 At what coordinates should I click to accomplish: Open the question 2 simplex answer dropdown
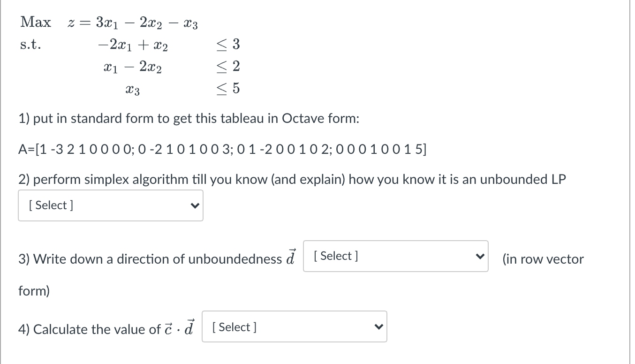pyautogui.click(x=110, y=205)
